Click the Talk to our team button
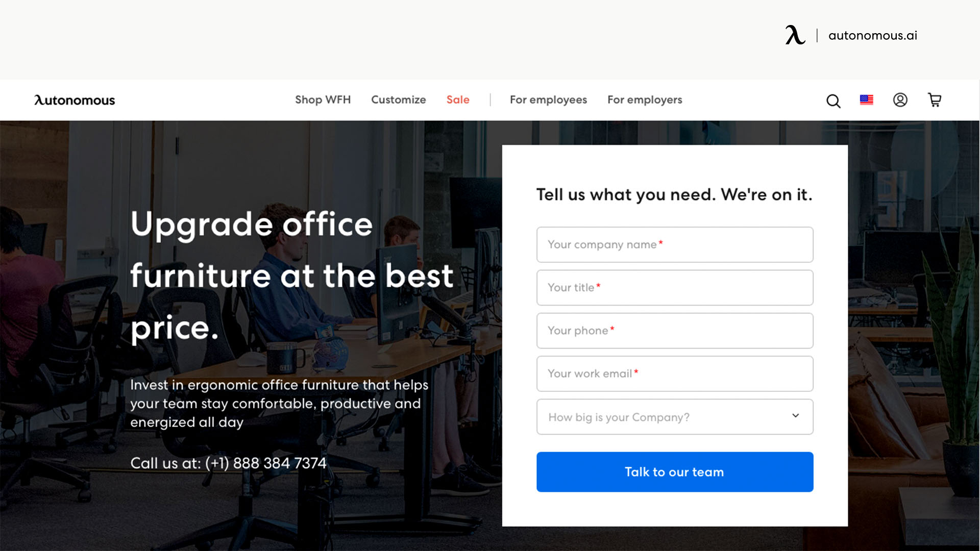 [674, 471]
